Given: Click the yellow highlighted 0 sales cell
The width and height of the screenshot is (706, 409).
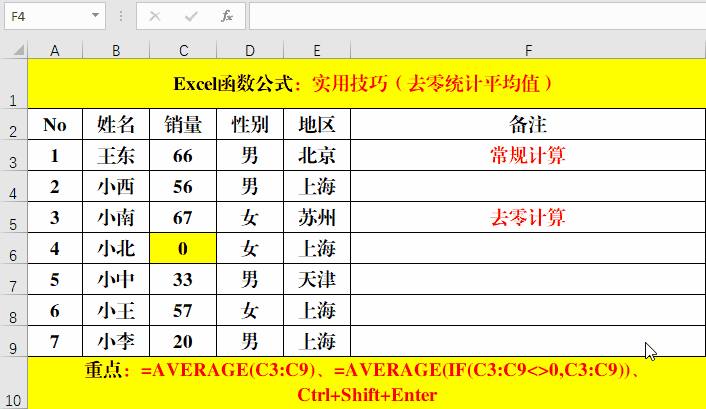Looking at the screenshot, I should point(183,249).
